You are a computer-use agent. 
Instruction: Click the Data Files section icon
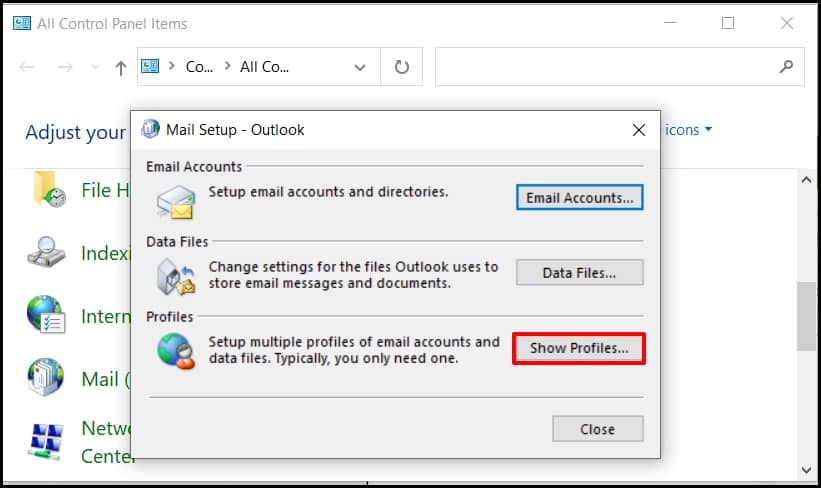pos(176,276)
